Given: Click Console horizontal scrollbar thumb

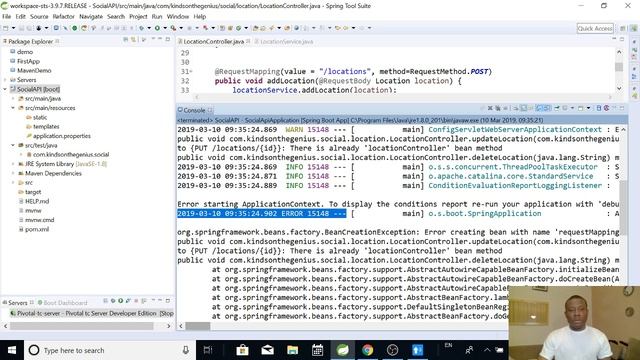Looking at the screenshot, I should pyautogui.click(x=198, y=326).
